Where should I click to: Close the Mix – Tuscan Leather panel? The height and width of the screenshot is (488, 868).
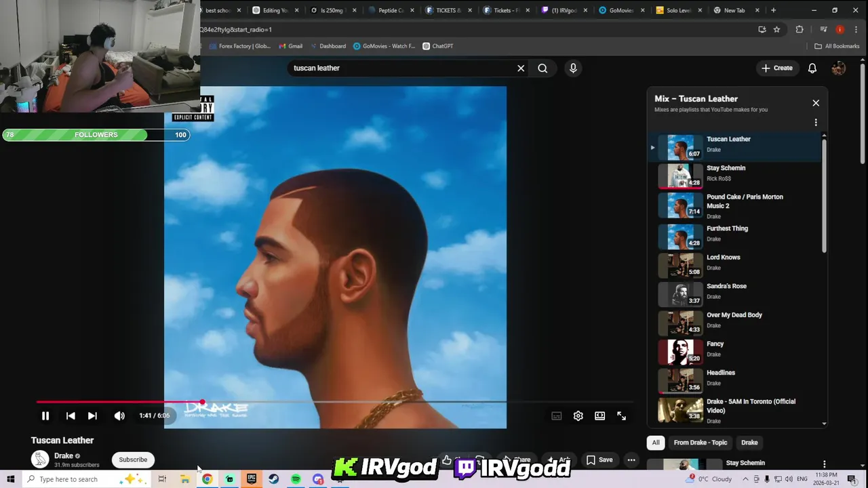pos(816,103)
